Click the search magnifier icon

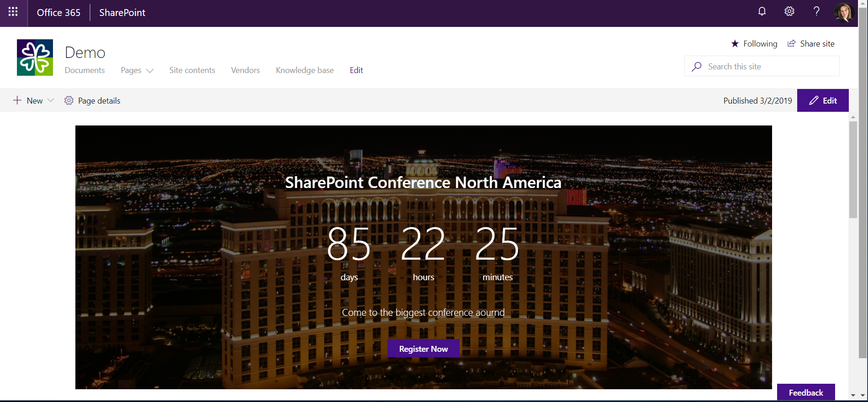[x=697, y=67]
